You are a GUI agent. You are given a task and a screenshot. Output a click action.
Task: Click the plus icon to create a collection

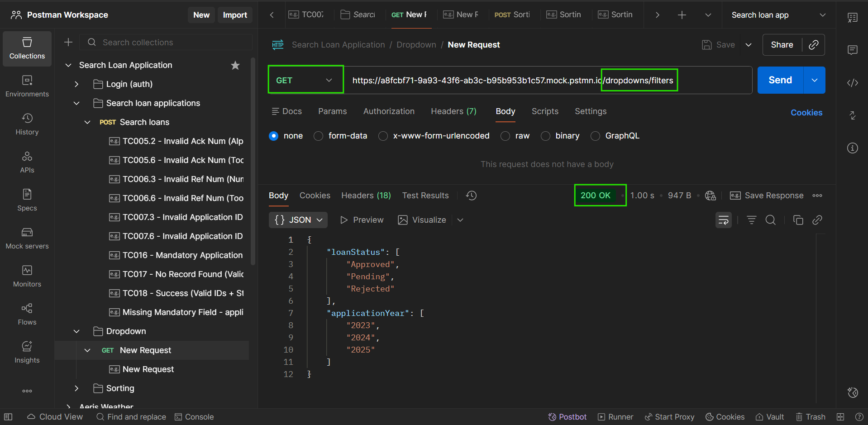pyautogui.click(x=68, y=42)
